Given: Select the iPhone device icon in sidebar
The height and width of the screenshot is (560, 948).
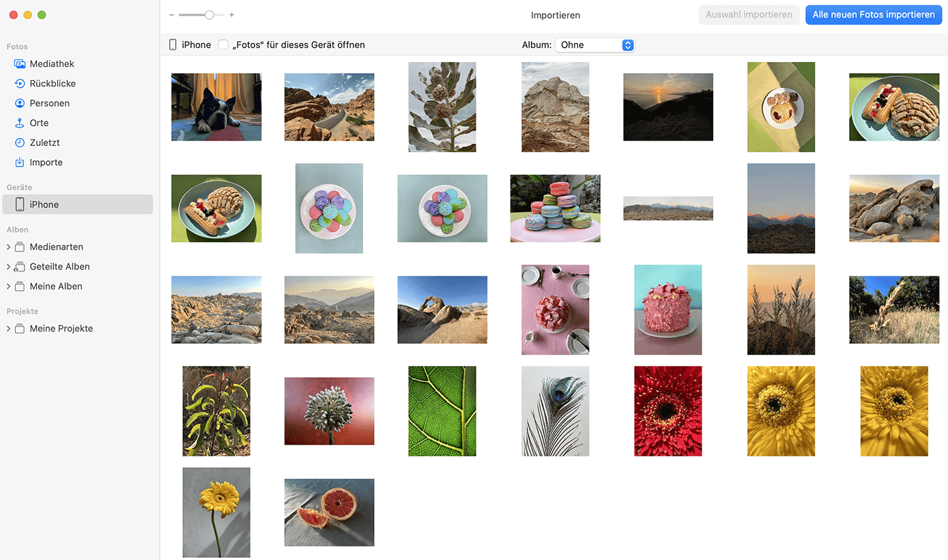Looking at the screenshot, I should 20,205.
